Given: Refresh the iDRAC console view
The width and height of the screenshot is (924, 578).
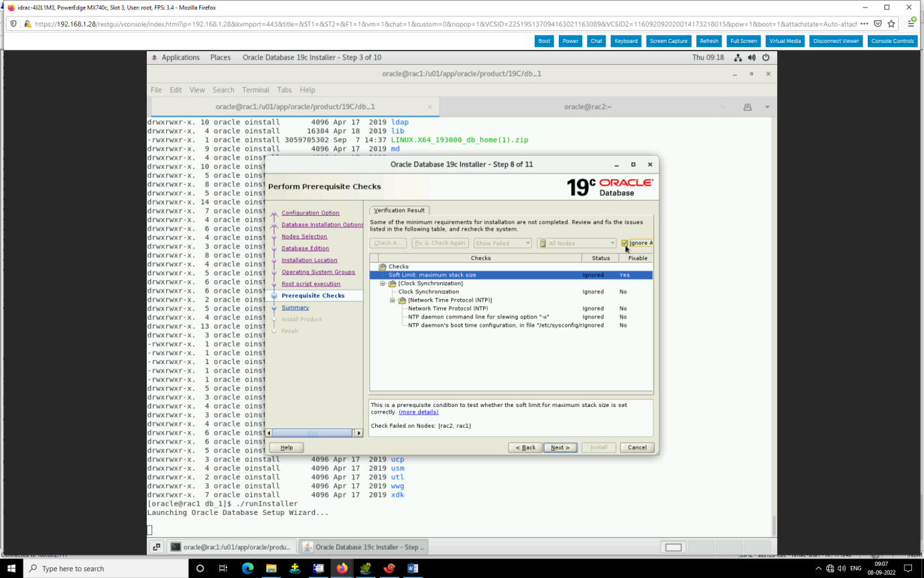Looking at the screenshot, I should tap(709, 41).
